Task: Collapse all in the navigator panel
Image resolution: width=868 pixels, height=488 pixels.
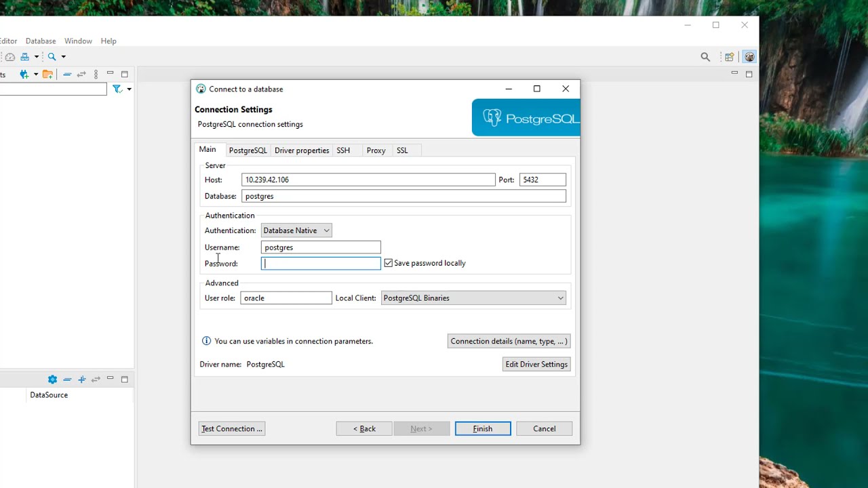Action: 67,75
